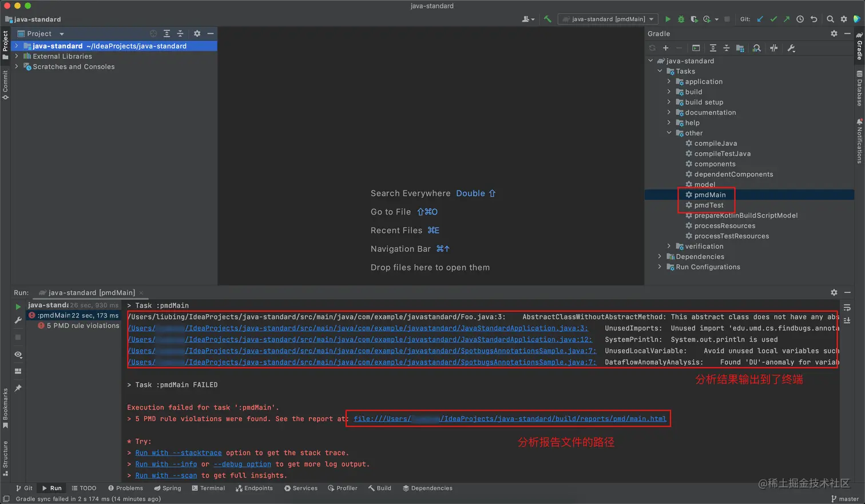865x504 pixels.
Task: Rerun the task with Run panel green play
Action: (x=18, y=307)
